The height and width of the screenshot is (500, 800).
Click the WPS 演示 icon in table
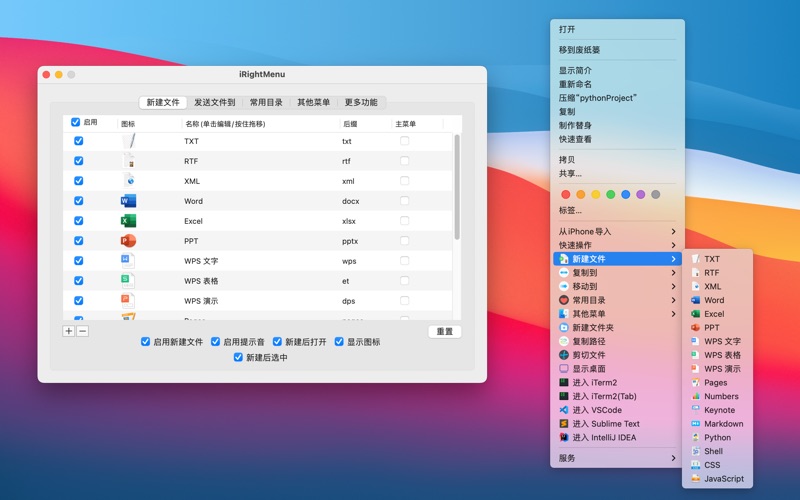128,301
